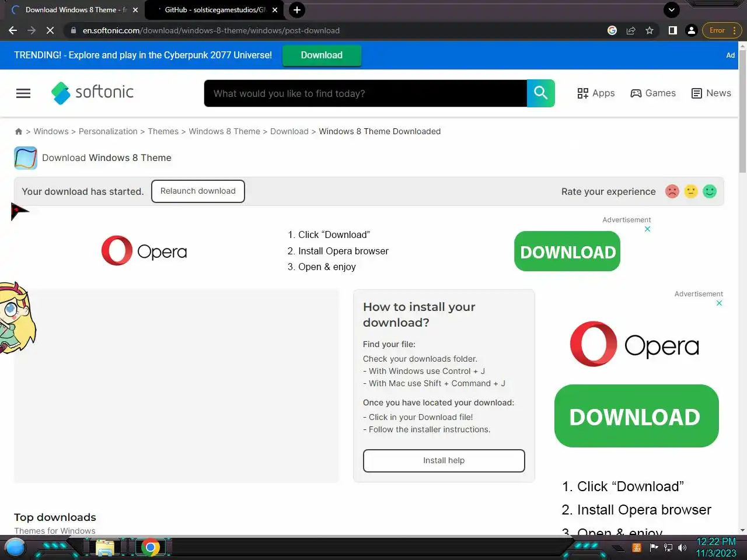Click the volume speaker icon in tray
This screenshot has width=747, height=560.
682,547
